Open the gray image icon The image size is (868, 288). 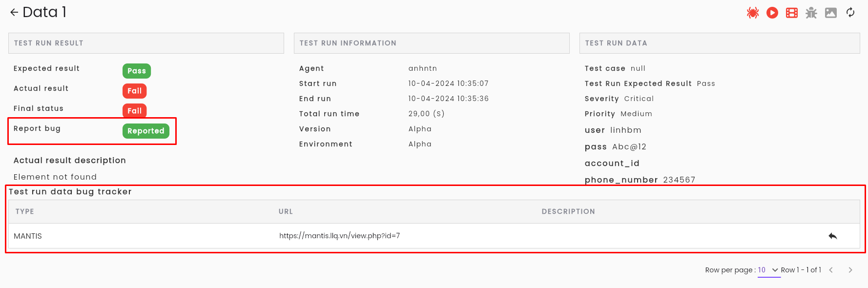(831, 13)
